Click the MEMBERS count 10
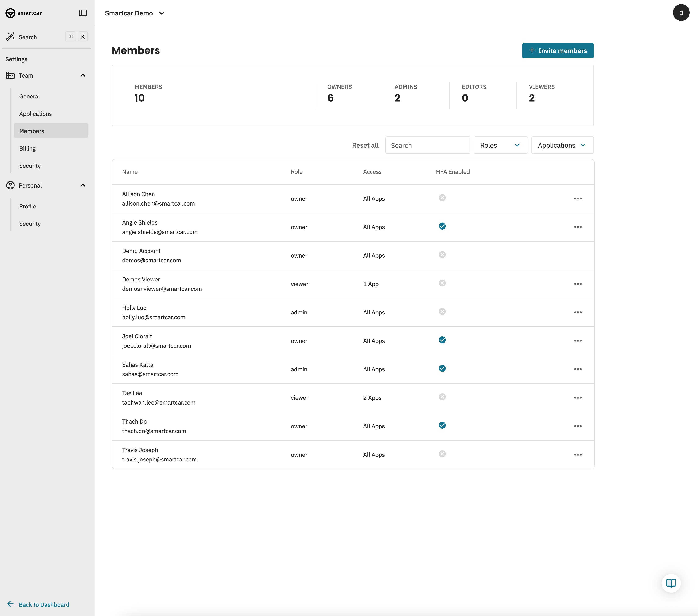 pyautogui.click(x=140, y=98)
